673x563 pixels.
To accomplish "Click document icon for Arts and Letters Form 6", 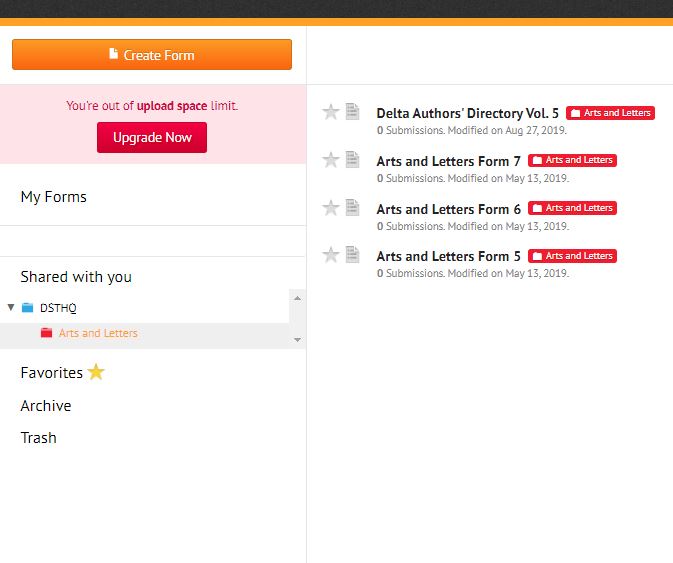I will coord(352,208).
